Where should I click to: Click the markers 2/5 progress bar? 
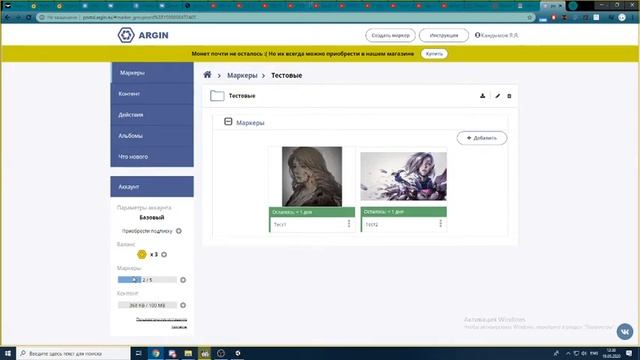click(147, 280)
